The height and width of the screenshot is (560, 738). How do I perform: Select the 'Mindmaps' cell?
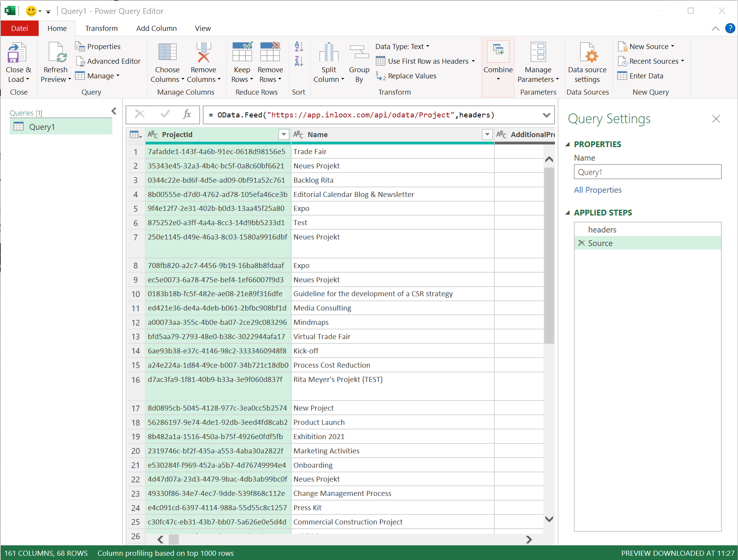point(392,322)
